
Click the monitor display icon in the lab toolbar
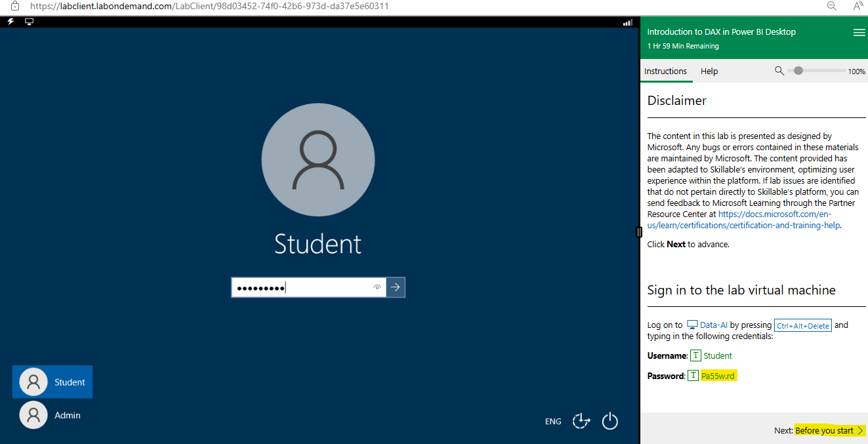tap(29, 22)
